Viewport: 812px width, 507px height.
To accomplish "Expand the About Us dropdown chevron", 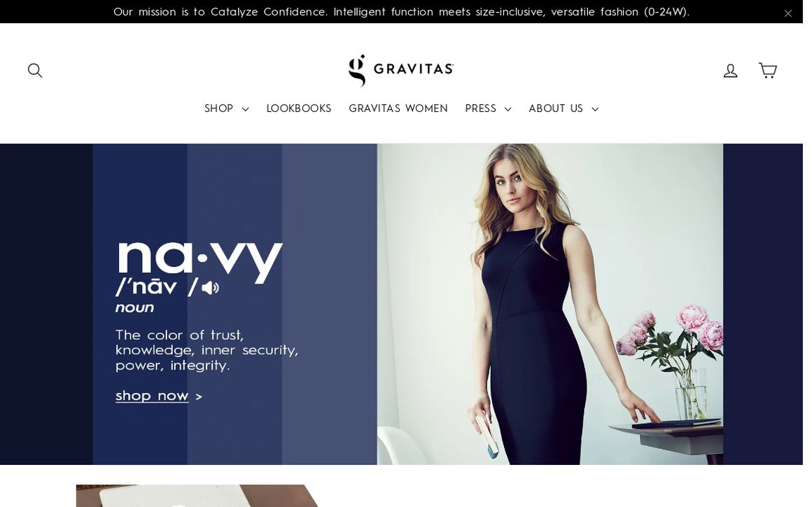I will (x=594, y=109).
